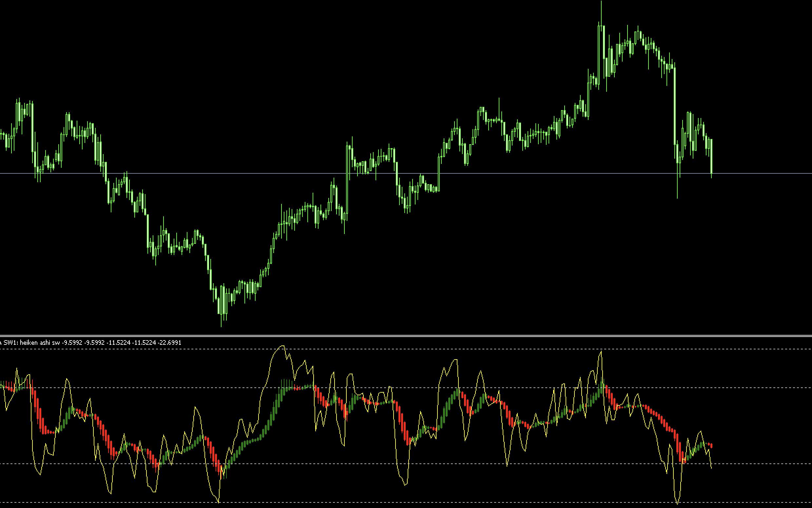The width and height of the screenshot is (812, 508).
Task: Click the yellow line's deepest trough near right end
Action: tap(677, 503)
